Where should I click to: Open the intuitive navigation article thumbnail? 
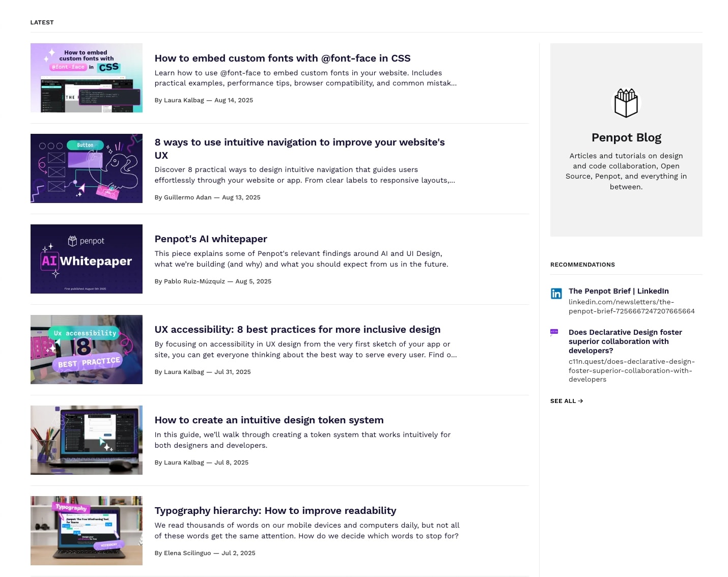point(87,168)
